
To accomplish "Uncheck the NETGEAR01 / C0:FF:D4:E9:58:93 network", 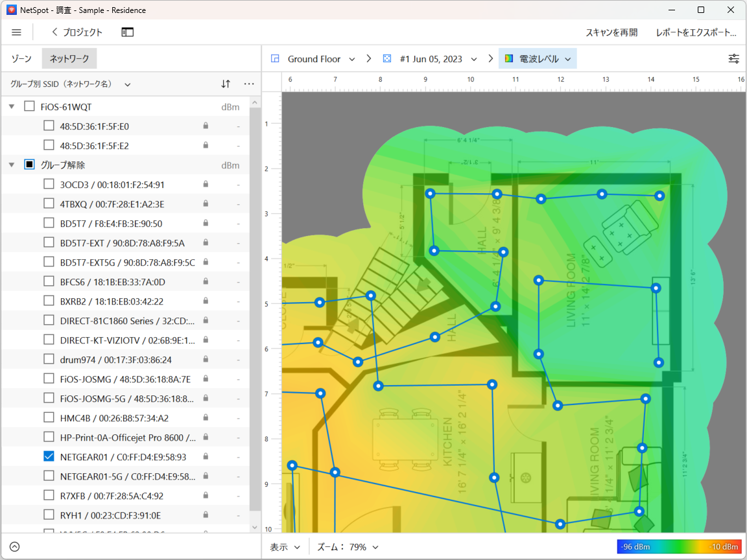I will pos(49,456).
